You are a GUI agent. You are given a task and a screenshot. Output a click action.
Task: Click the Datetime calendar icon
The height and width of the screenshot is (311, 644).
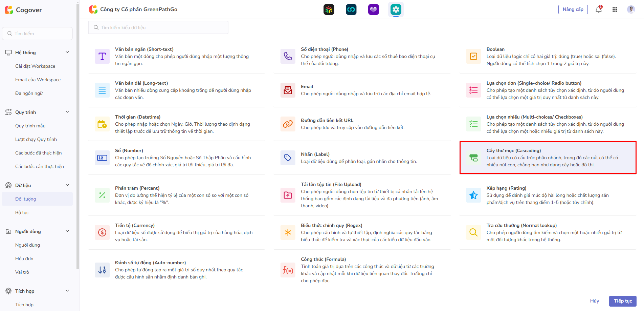click(x=102, y=124)
